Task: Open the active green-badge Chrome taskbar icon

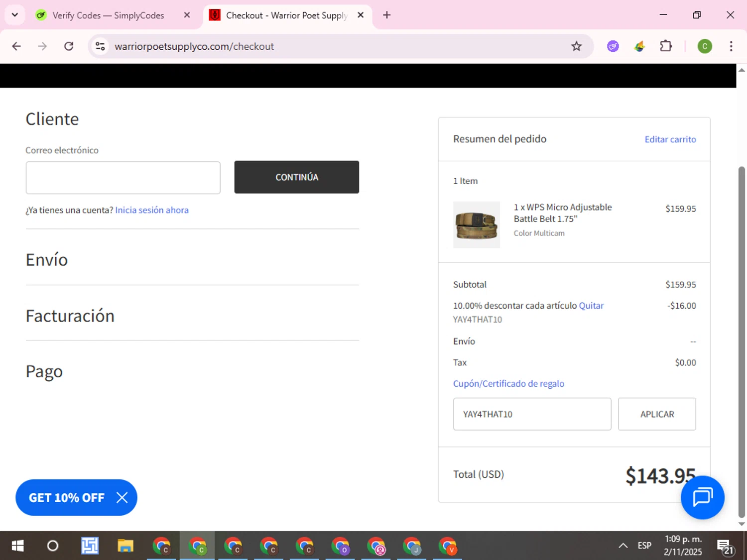Action: pyautogui.click(x=197, y=546)
